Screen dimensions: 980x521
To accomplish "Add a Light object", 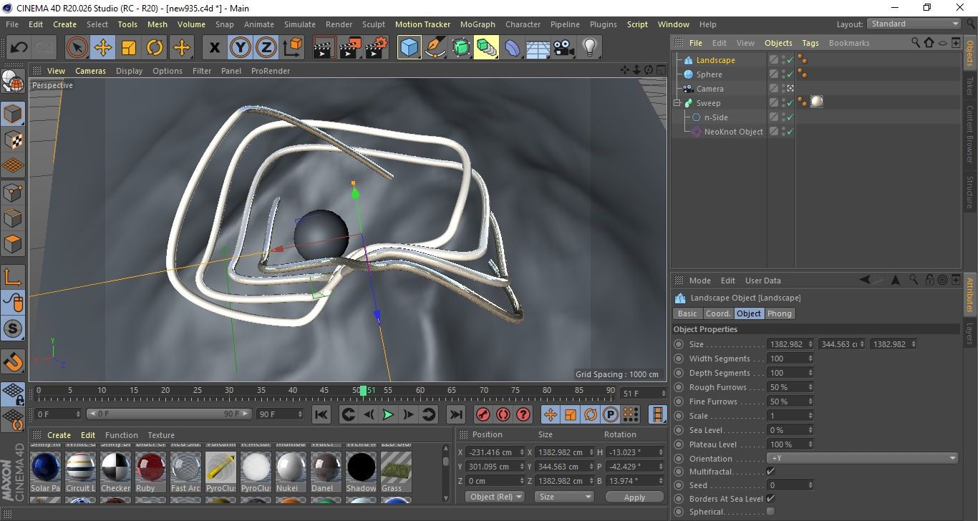I will 589,48.
